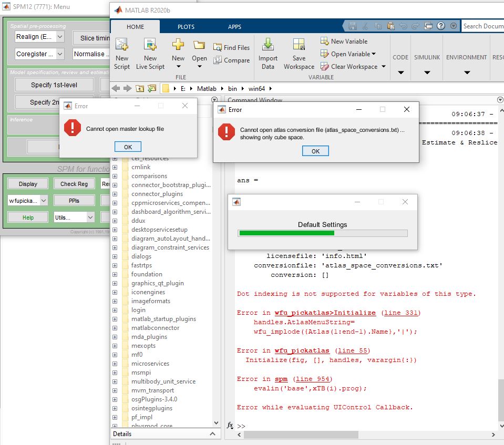The height and width of the screenshot is (445, 504).
Task: Expand the Open Variable dropdown
Action: click(x=374, y=54)
